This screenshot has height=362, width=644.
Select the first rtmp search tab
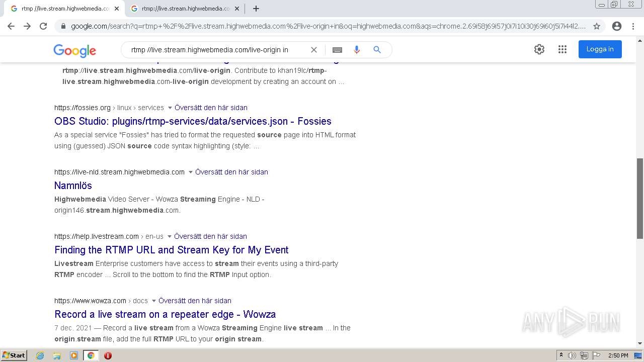point(64,9)
